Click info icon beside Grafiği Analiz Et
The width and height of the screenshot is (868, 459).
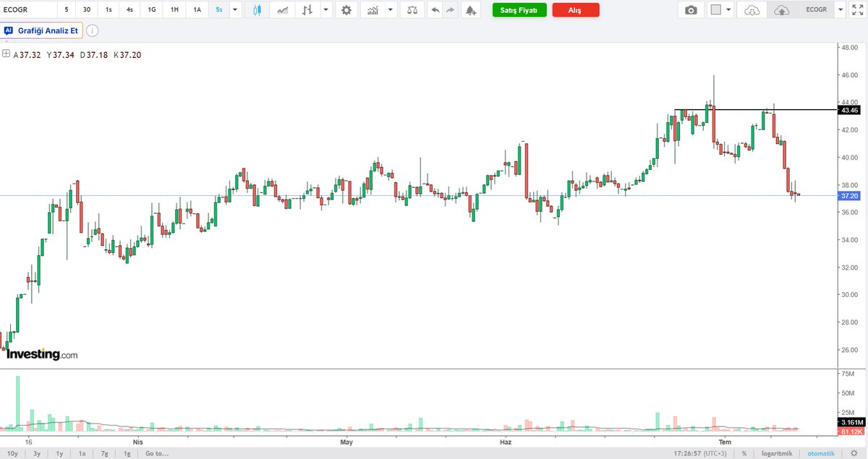(93, 31)
